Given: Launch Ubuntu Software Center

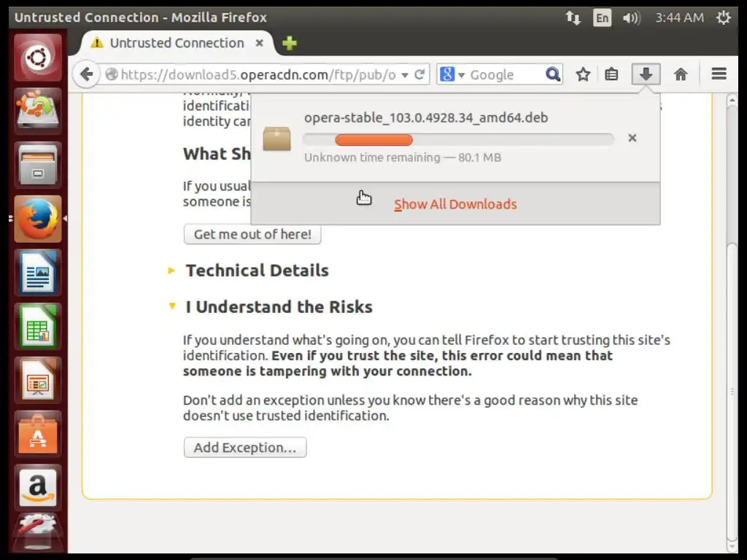Looking at the screenshot, I should (x=38, y=435).
